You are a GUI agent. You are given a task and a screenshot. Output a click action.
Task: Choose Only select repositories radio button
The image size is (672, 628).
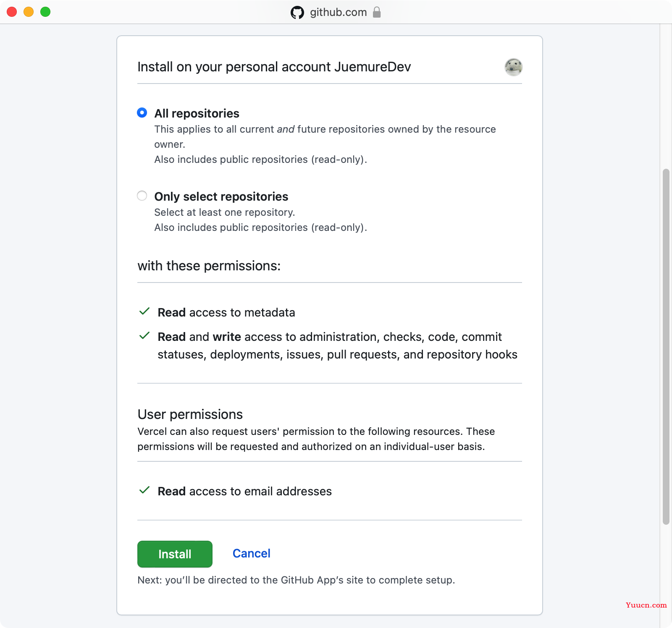[142, 196]
